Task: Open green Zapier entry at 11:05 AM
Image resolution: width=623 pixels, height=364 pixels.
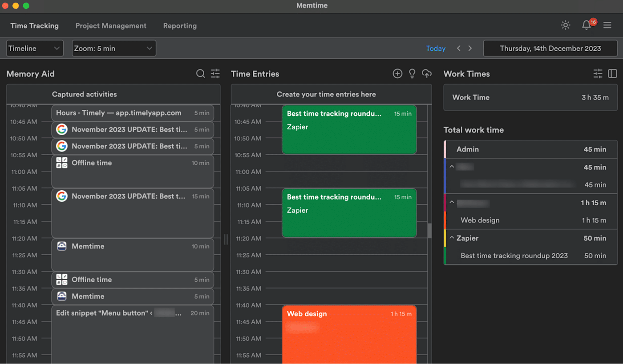Action: pyautogui.click(x=349, y=213)
